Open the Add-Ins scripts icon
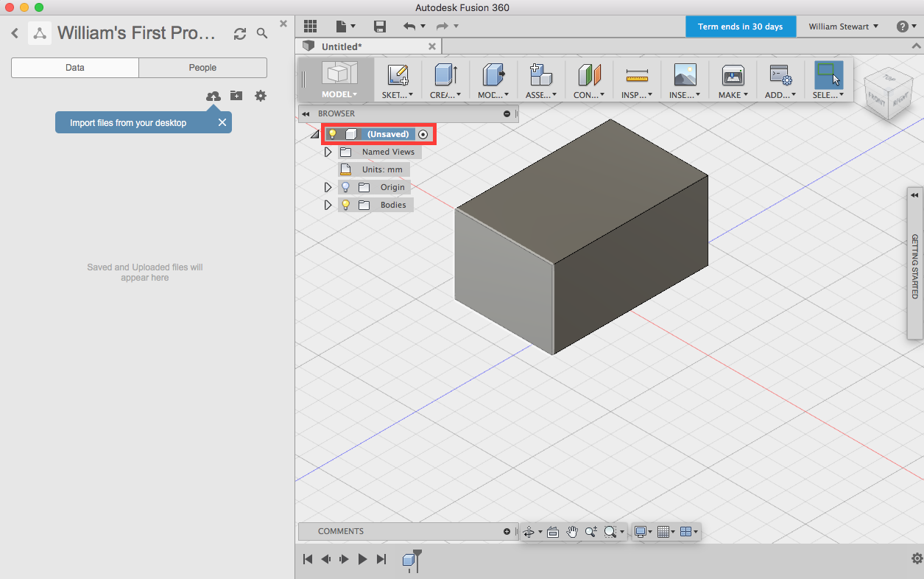 (x=780, y=75)
